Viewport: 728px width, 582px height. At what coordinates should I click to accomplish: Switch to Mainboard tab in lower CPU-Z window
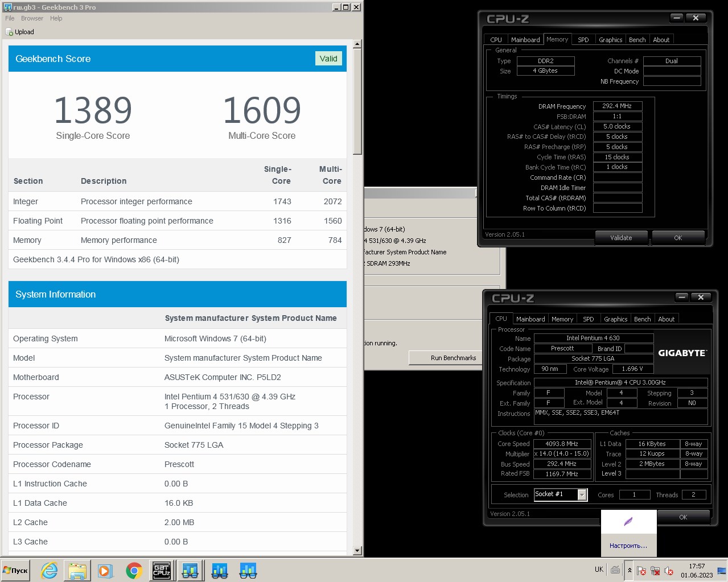pos(530,319)
